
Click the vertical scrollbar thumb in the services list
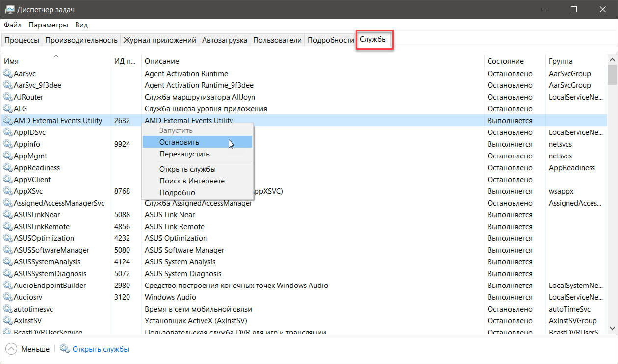[612, 76]
